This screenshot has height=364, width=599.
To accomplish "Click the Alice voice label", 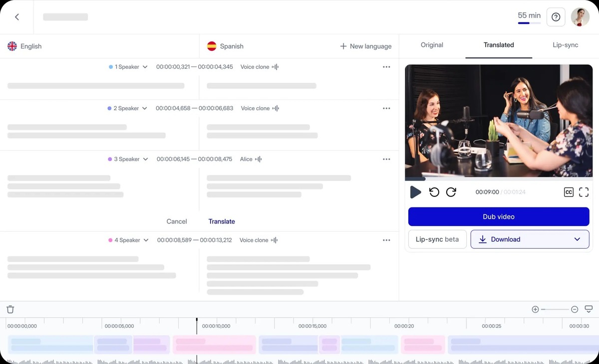I will [x=246, y=159].
